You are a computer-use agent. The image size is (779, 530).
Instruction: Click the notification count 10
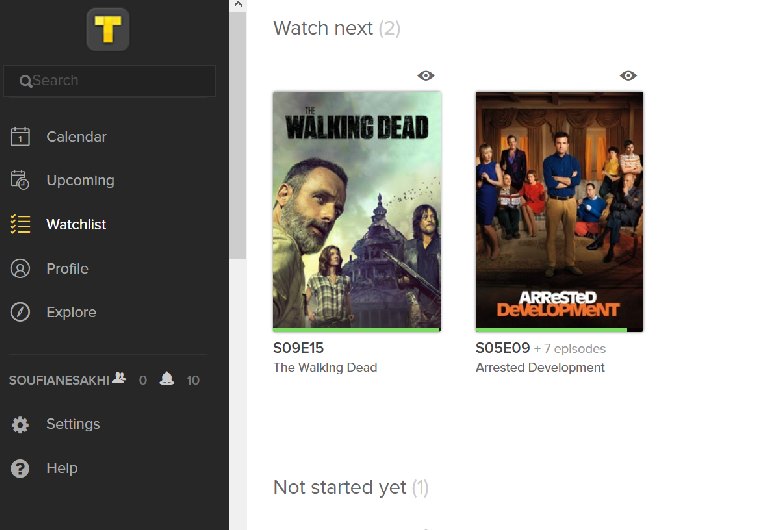coord(193,380)
